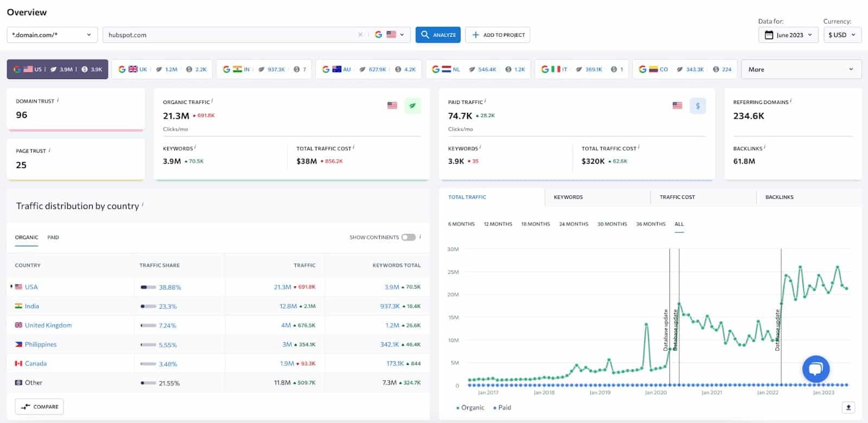Switch to the Organic distribution tab
This screenshot has height=423, width=868.
pyautogui.click(x=27, y=238)
